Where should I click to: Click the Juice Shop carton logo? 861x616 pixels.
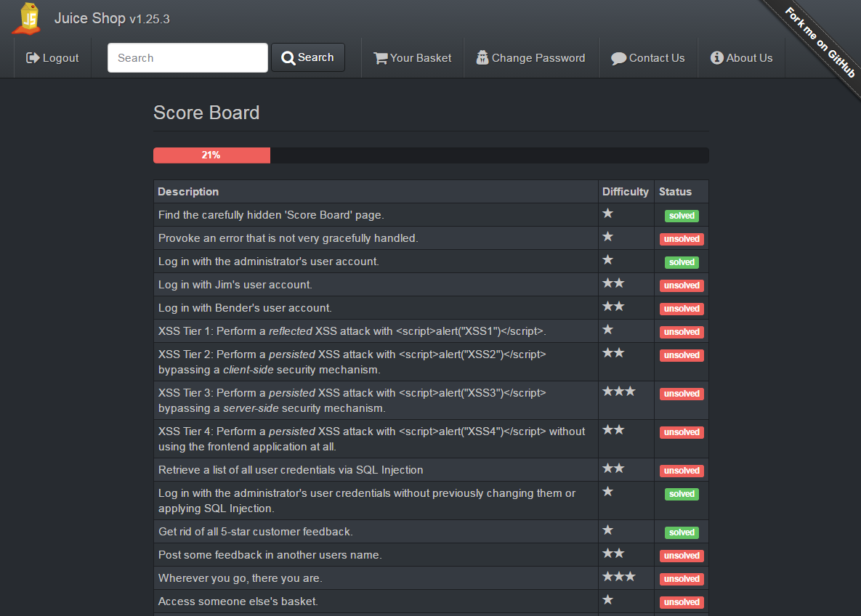pyautogui.click(x=28, y=18)
